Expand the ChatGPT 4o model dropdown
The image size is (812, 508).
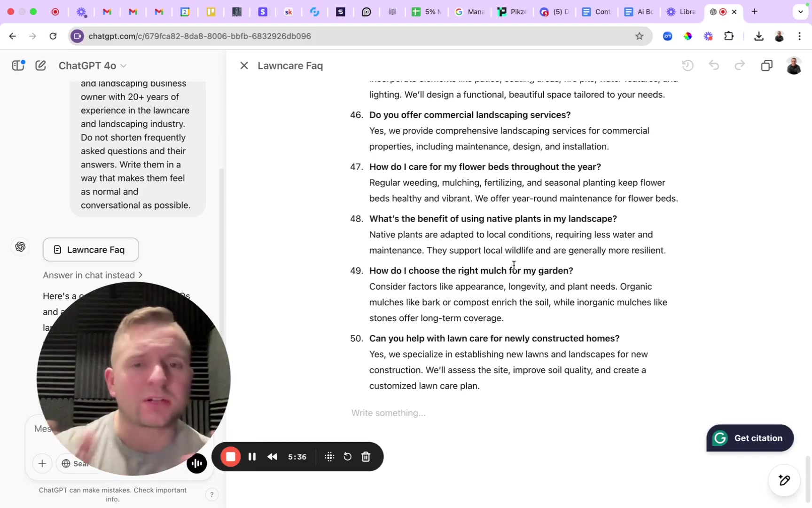point(93,65)
